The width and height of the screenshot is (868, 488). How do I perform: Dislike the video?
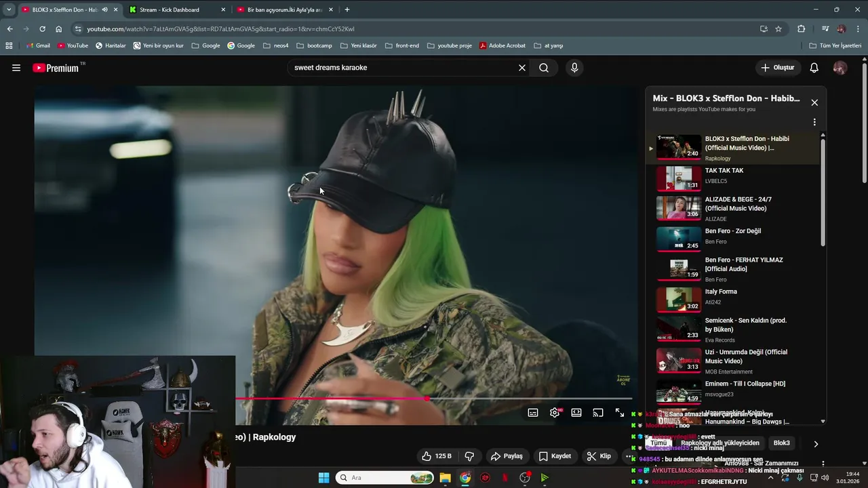coord(469,456)
